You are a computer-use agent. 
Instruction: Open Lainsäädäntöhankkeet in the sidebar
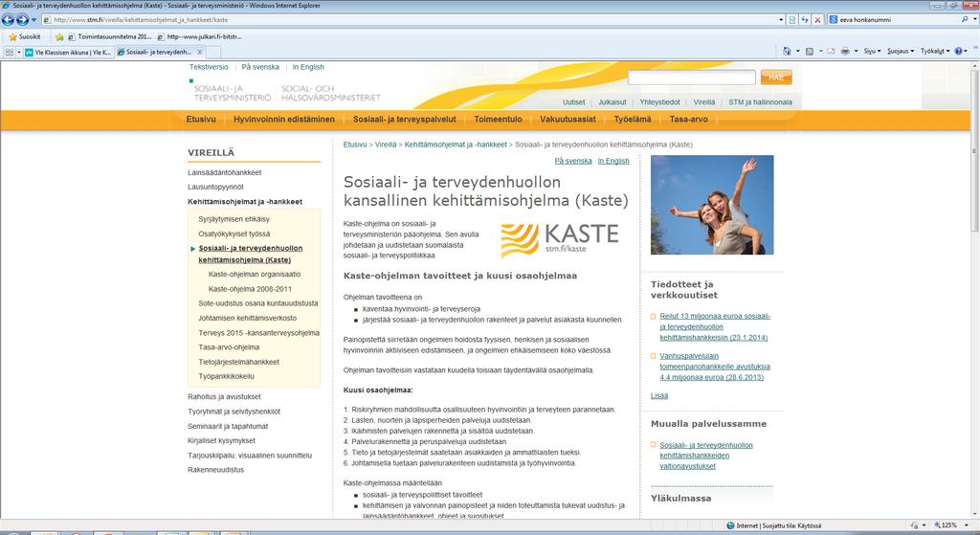224,172
